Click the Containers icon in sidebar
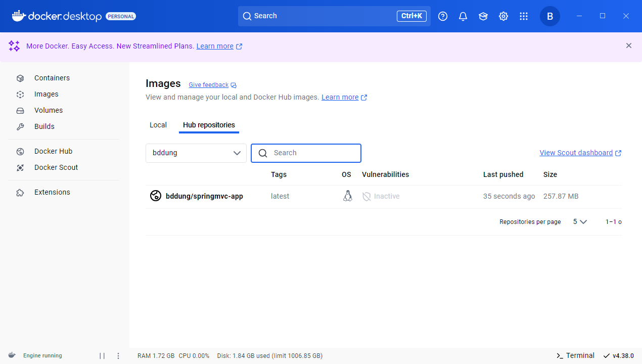The image size is (642, 364). 20,78
